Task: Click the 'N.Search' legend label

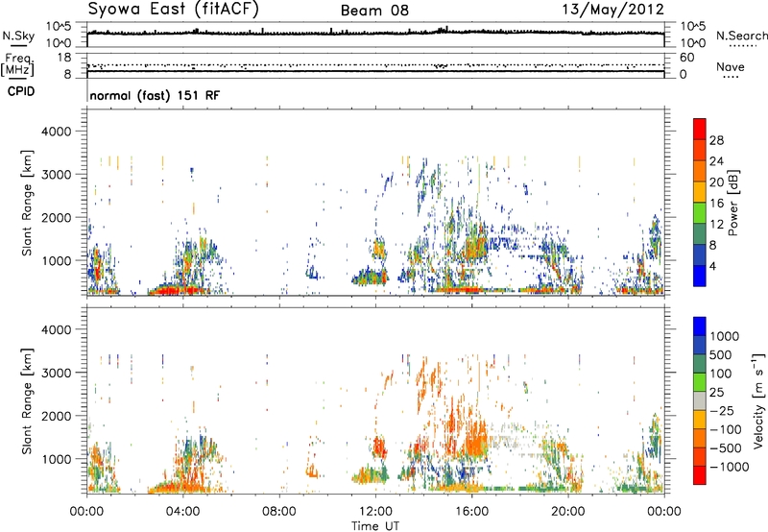Action: (741, 36)
